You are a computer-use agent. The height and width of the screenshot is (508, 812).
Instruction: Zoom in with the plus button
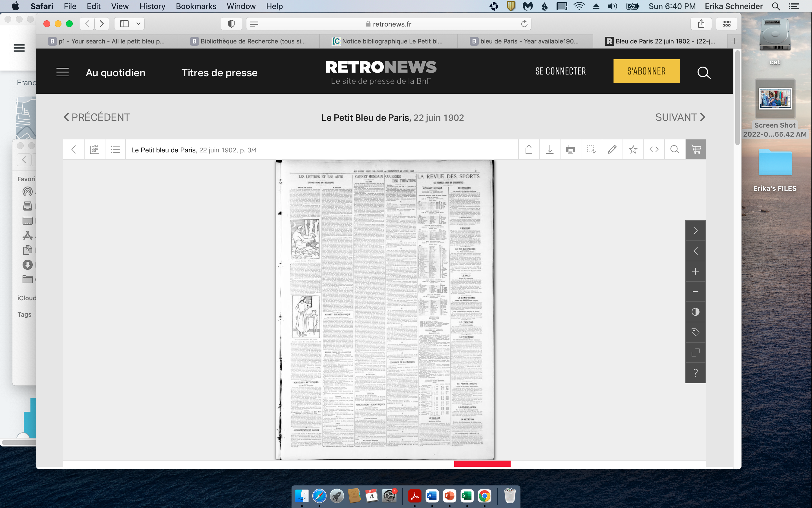coord(695,271)
